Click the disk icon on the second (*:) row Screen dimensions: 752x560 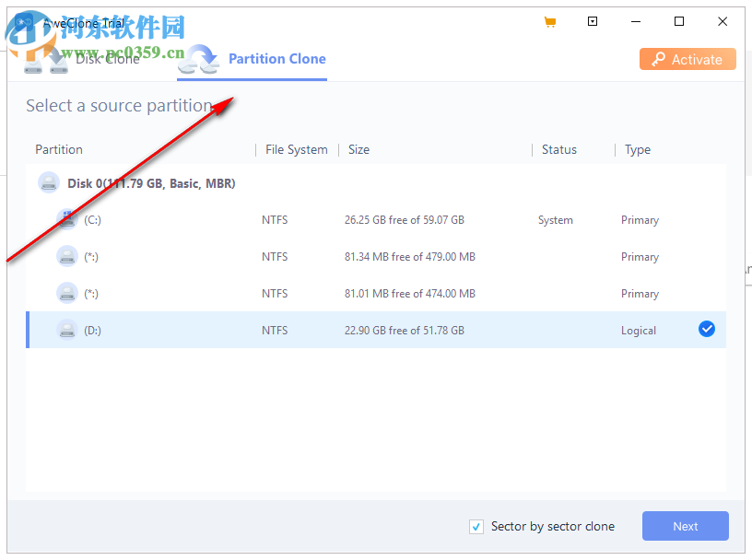[x=66, y=293]
